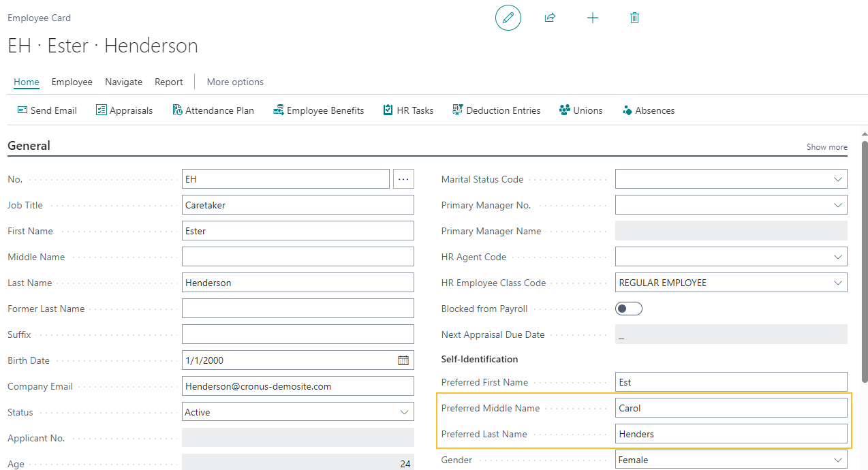The width and height of the screenshot is (868, 470).
Task: Delete the employee using the trash icon
Action: (634, 18)
